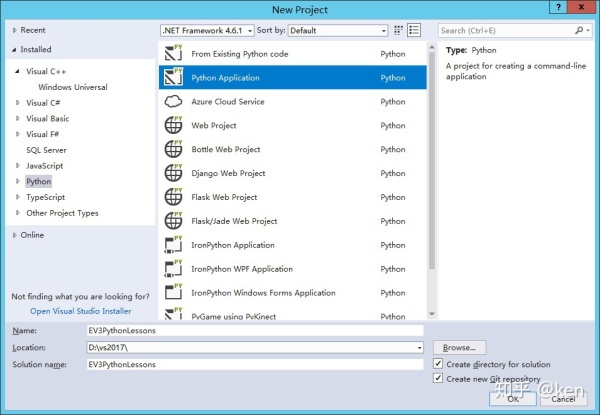The width and height of the screenshot is (600, 415).
Task: Click the Cancel button
Action: pyautogui.click(x=563, y=399)
